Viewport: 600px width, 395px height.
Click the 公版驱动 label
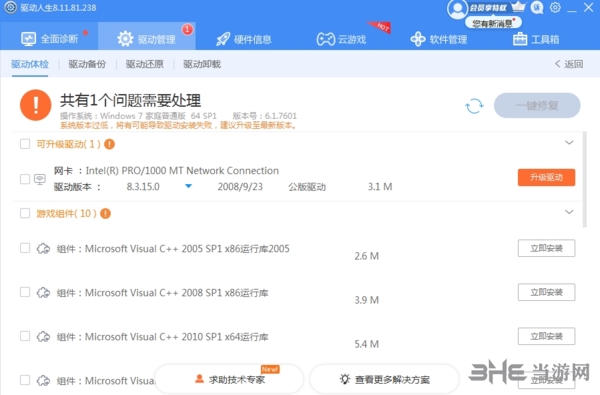point(307,187)
